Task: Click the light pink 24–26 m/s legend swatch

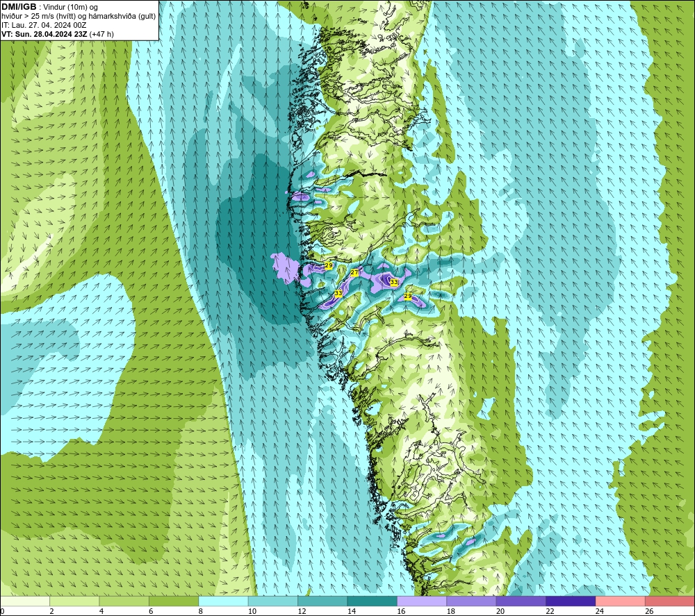Action: coord(621,601)
